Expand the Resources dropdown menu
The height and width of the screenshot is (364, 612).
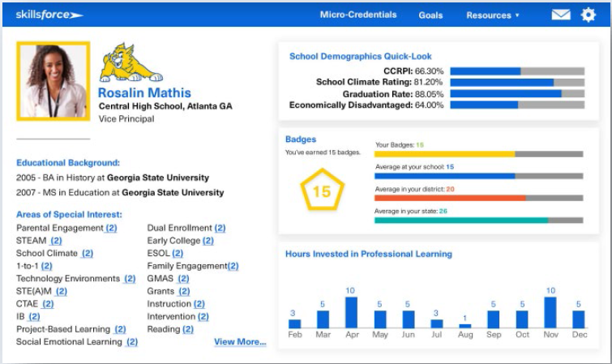pos(493,15)
